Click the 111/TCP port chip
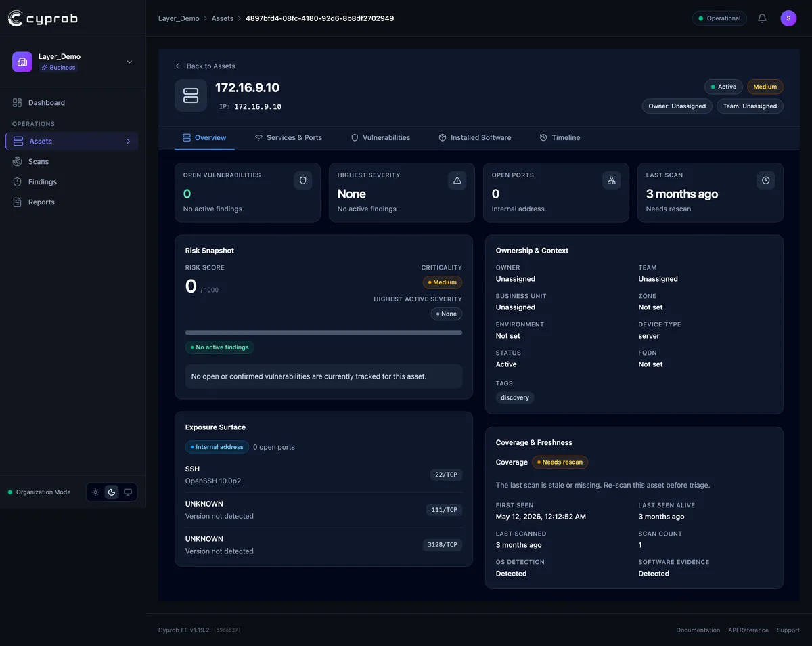 (x=444, y=510)
